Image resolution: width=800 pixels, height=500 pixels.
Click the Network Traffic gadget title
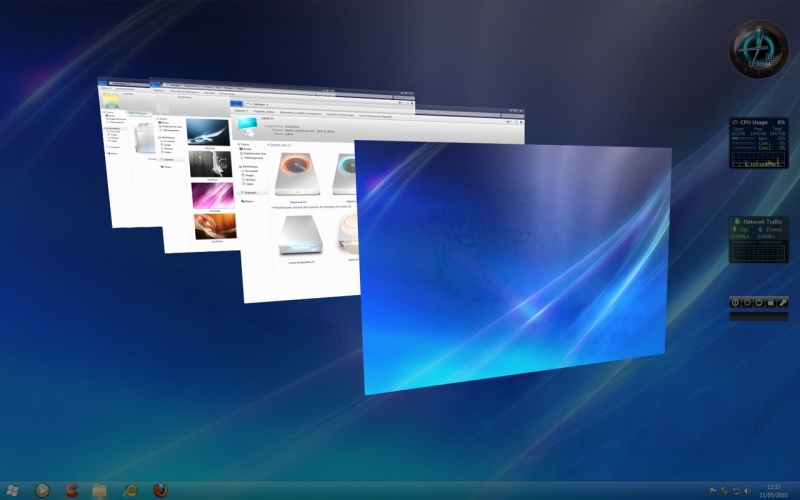click(x=762, y=221)
